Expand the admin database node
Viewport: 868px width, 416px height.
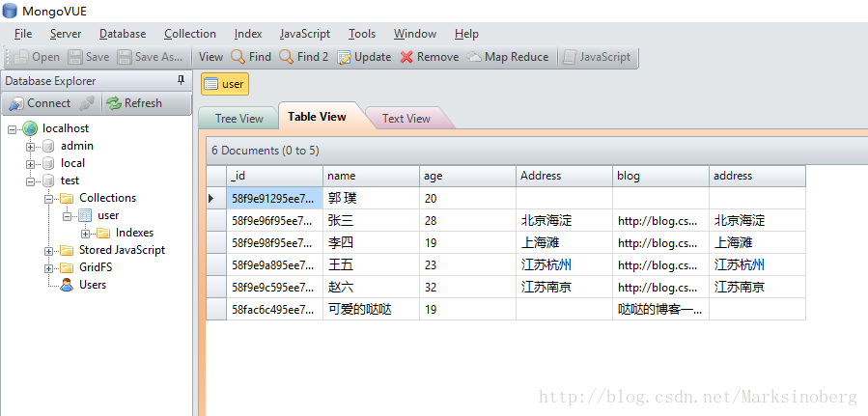coord(31,147)
